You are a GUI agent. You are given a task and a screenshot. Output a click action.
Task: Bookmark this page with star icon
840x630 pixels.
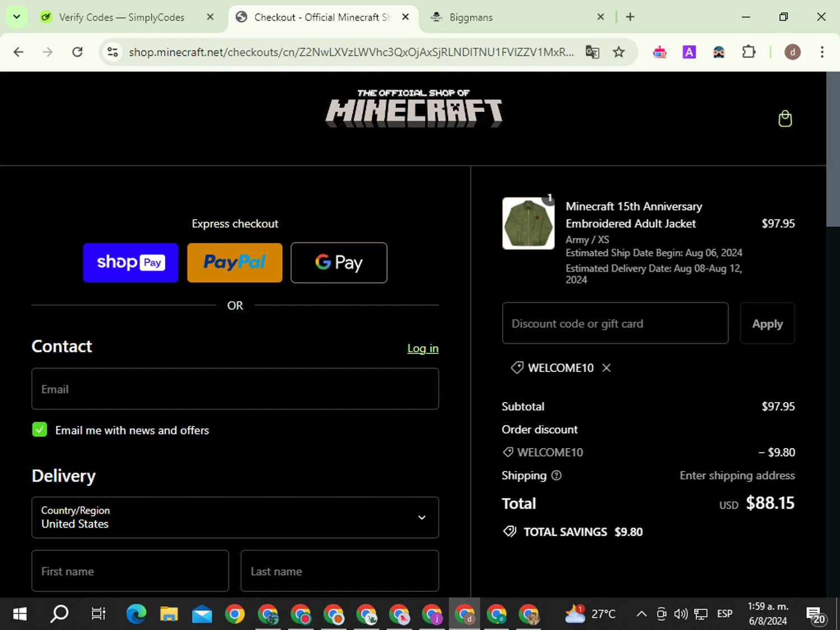coord(619,52)
